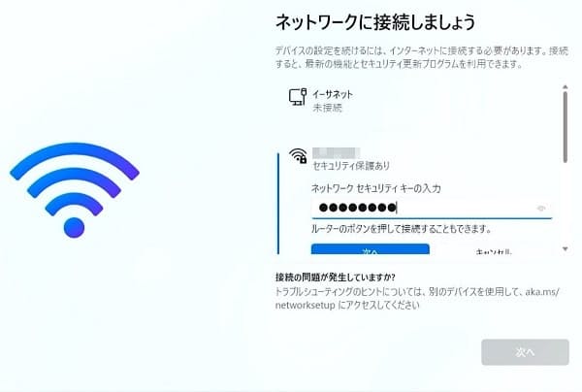Select the blurred Wi-Fi network name

(336, 152)
